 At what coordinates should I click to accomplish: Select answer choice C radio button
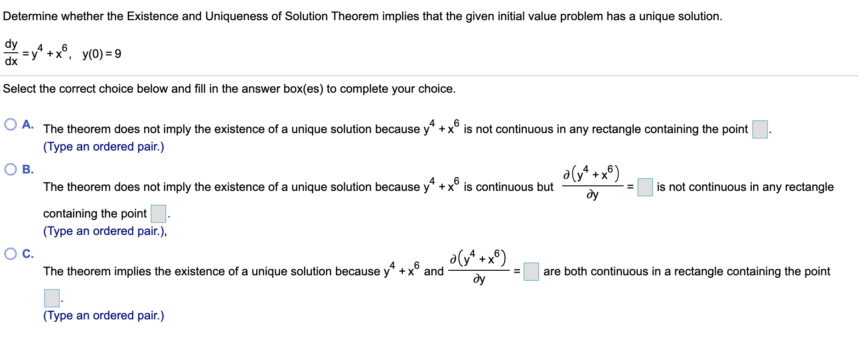(x=10, y=254)
